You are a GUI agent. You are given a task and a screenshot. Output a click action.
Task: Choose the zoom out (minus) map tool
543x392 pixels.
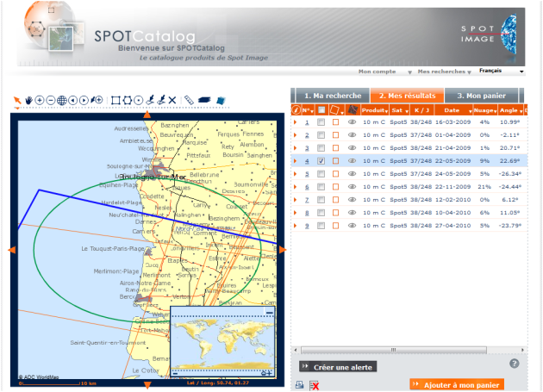pos(51,101)
